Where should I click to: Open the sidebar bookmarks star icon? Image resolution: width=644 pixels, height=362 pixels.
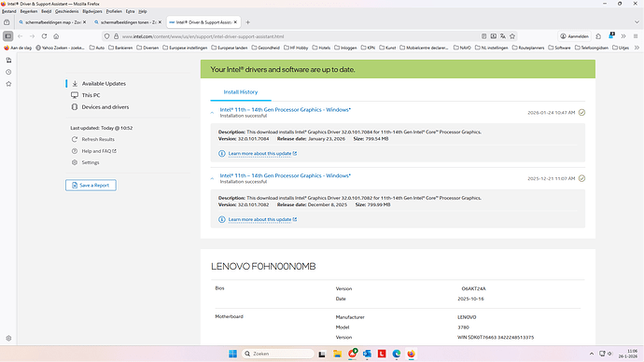coord(8,84)
